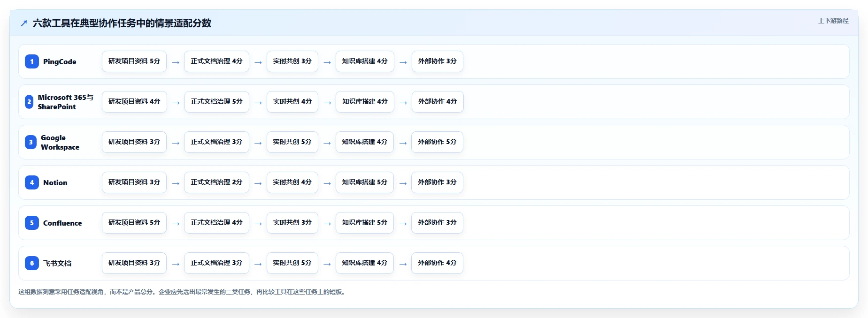
Task: Select Google Workspace's 实时共创 5分 chip
Action: click(x=292, y=142)
